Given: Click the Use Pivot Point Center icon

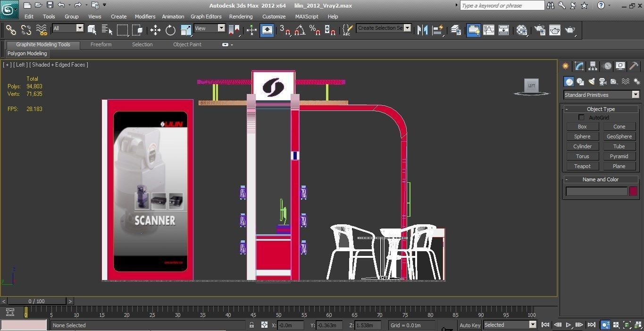Looking at the screenshot, I should pyautogui.click(x=234, y=30).
